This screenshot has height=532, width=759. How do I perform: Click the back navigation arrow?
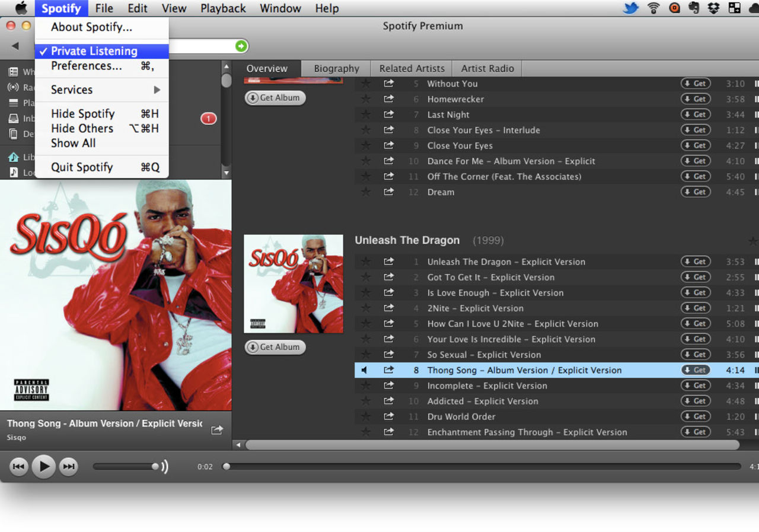pyautogui.click(x=15, y=46)
